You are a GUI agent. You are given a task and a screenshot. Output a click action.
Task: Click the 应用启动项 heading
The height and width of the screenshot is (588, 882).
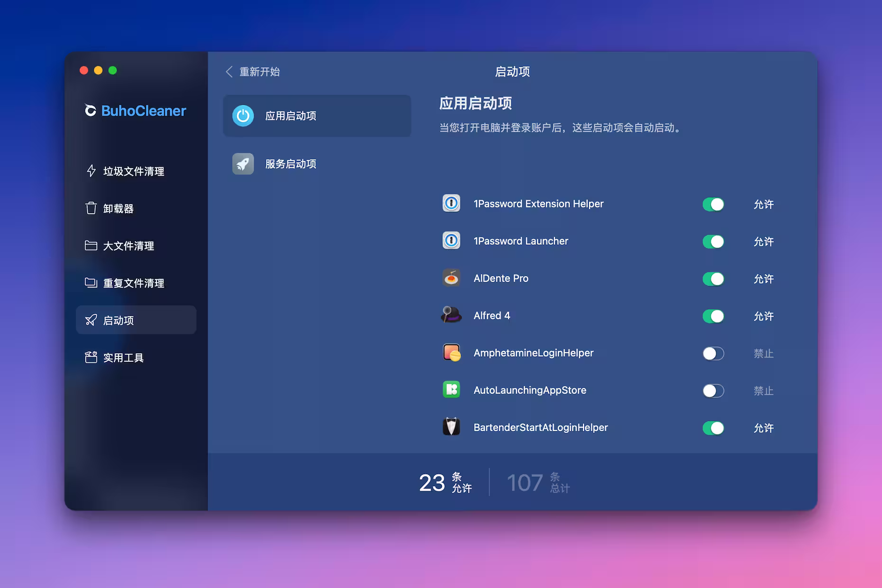pos(476,103)
